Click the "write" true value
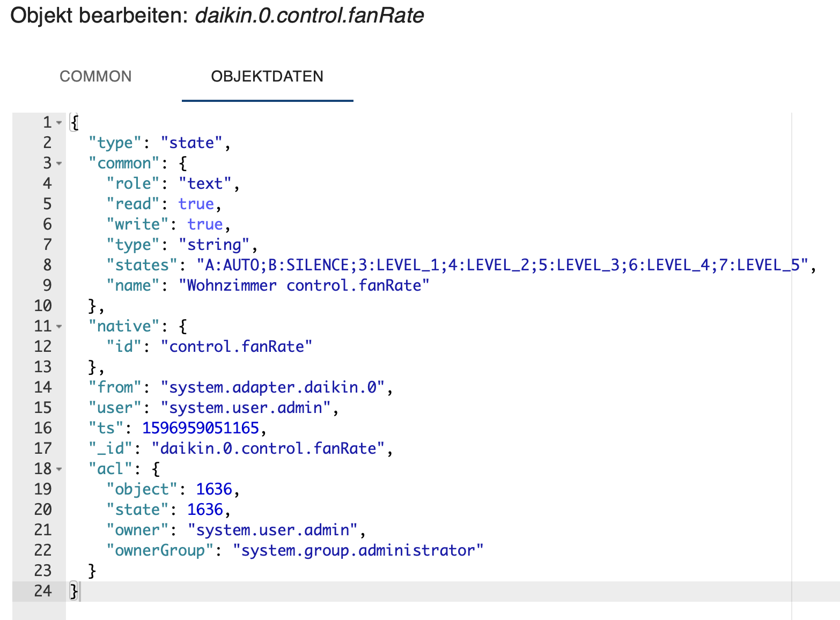The image size is (840, 620). point(205,224)
